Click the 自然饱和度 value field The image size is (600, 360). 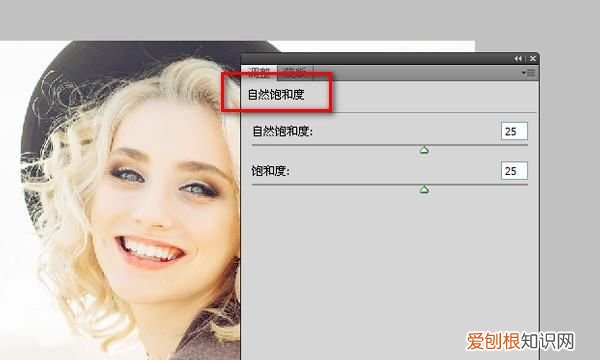click(x=514, y=131)
